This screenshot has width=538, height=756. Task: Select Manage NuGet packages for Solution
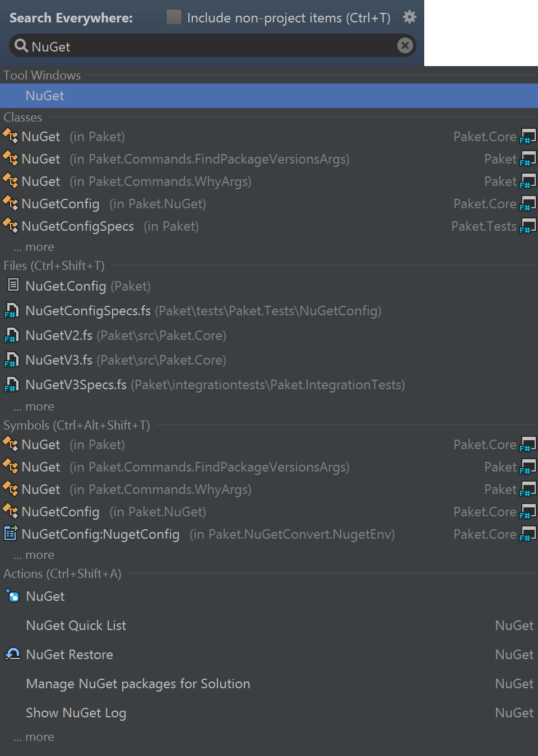(269, 684)
